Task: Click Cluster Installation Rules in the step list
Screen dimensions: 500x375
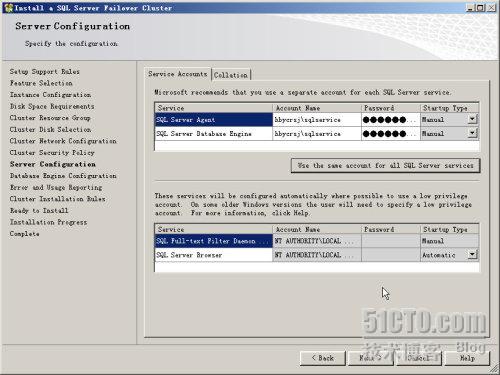Action: (57, 199)
